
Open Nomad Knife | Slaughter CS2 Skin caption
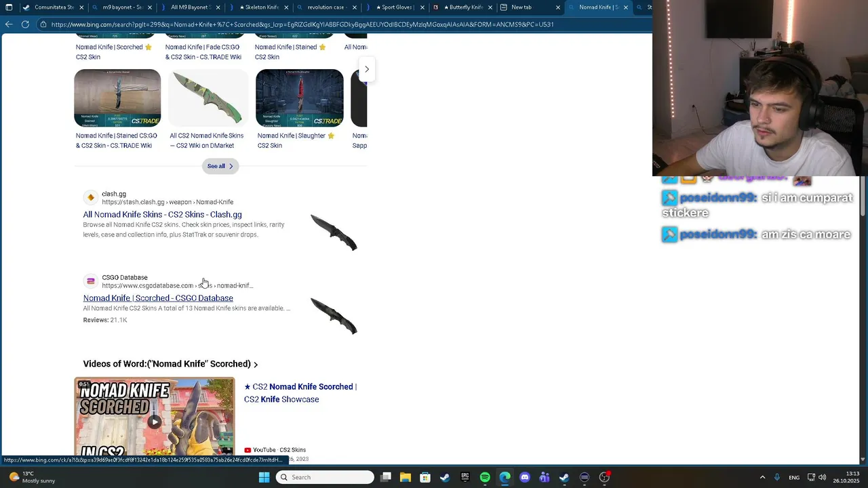point(295,140)
